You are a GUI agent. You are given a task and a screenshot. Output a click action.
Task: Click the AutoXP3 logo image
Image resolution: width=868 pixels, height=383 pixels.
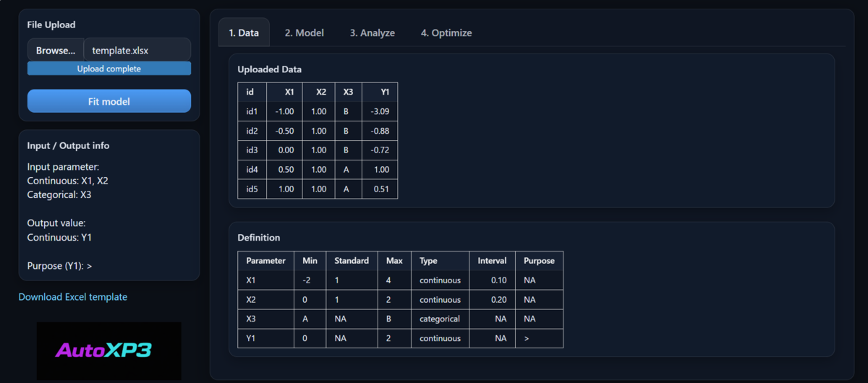click(x=109, y=351)
